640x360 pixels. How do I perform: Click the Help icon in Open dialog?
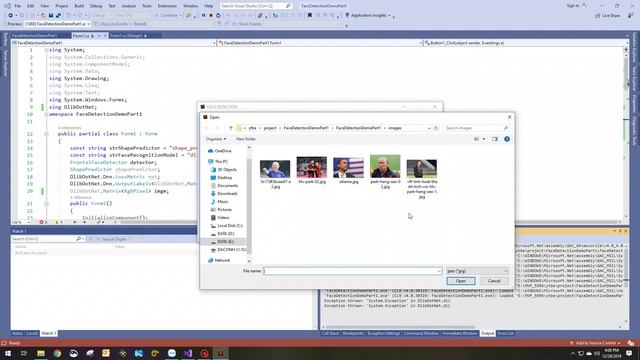coord(507,139)
